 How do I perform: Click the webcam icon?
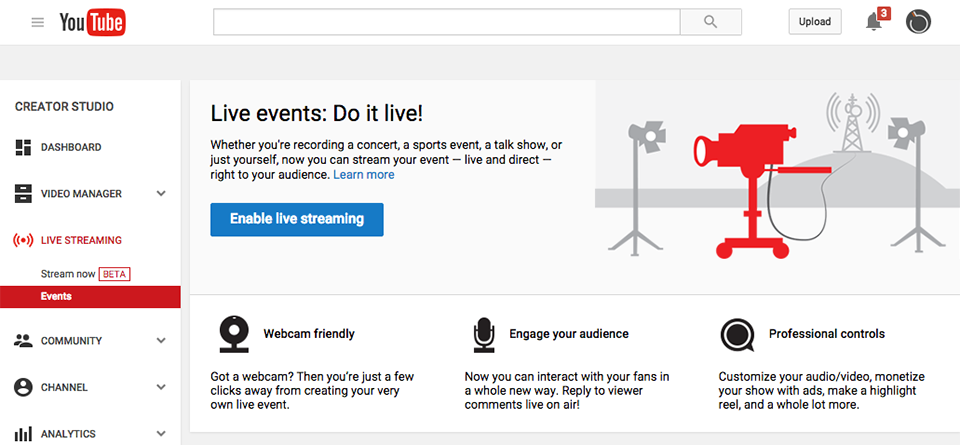tap(234, 334)
